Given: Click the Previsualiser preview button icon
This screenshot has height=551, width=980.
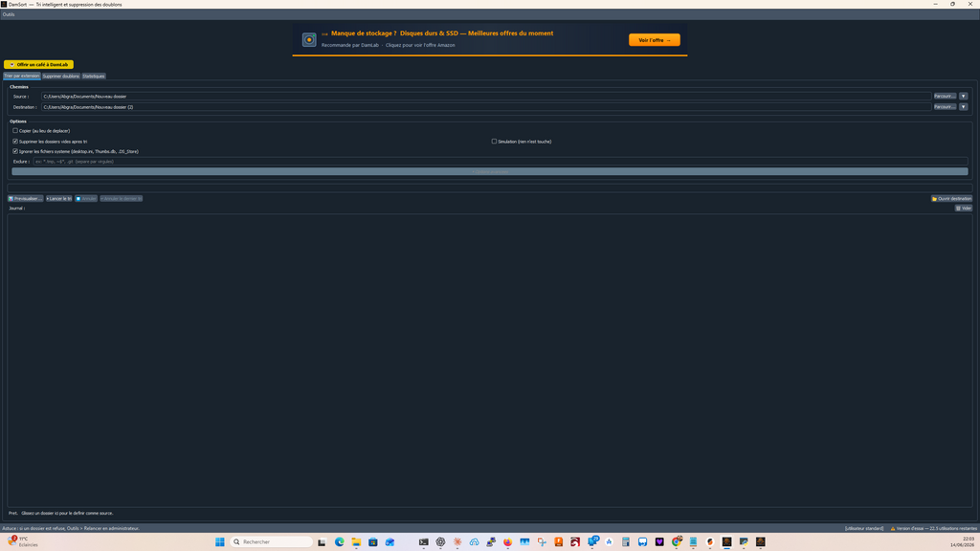Looking at the screenshot, I should (x=11, y=199).
